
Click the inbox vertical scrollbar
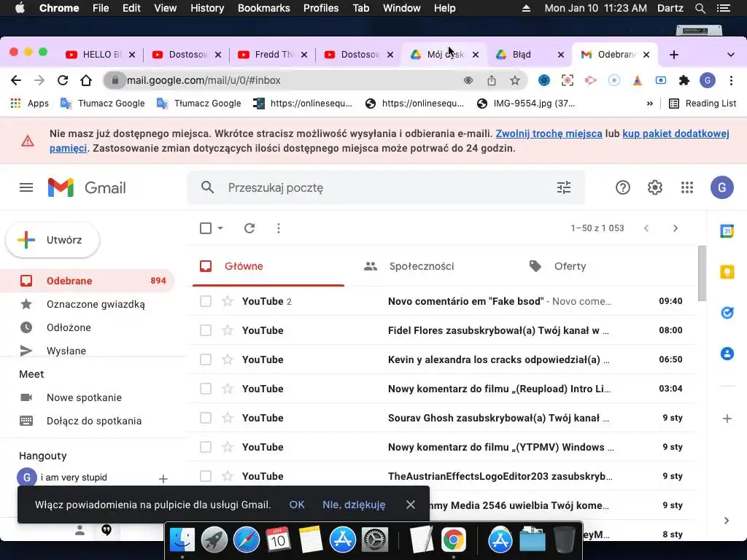pyautogui.click(x=702, y=273)
